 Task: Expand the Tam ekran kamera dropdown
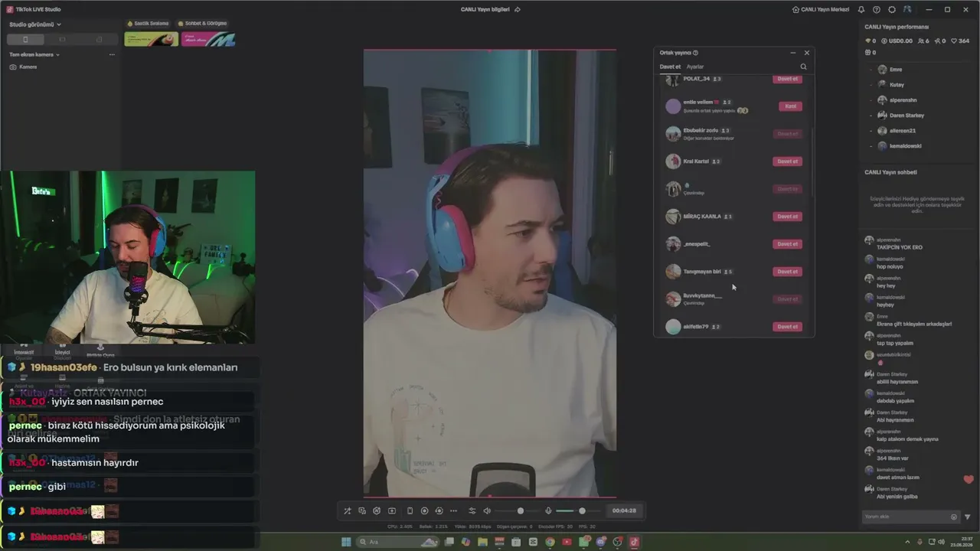point(34,54)
